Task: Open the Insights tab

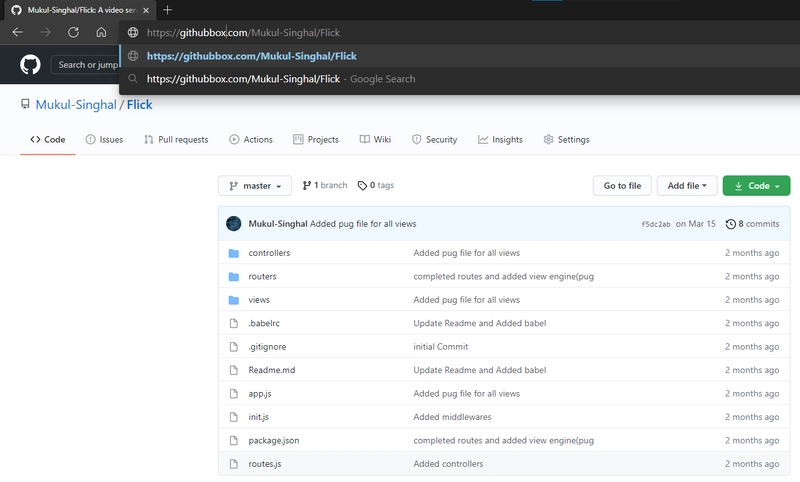Action: point(500,139)
